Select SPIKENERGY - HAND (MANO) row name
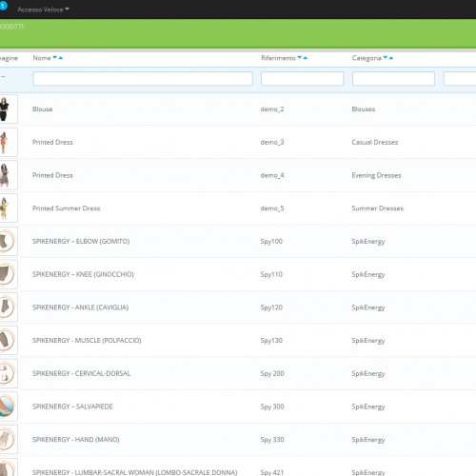This screenshot has height=476, width=476. coord(76,440)
